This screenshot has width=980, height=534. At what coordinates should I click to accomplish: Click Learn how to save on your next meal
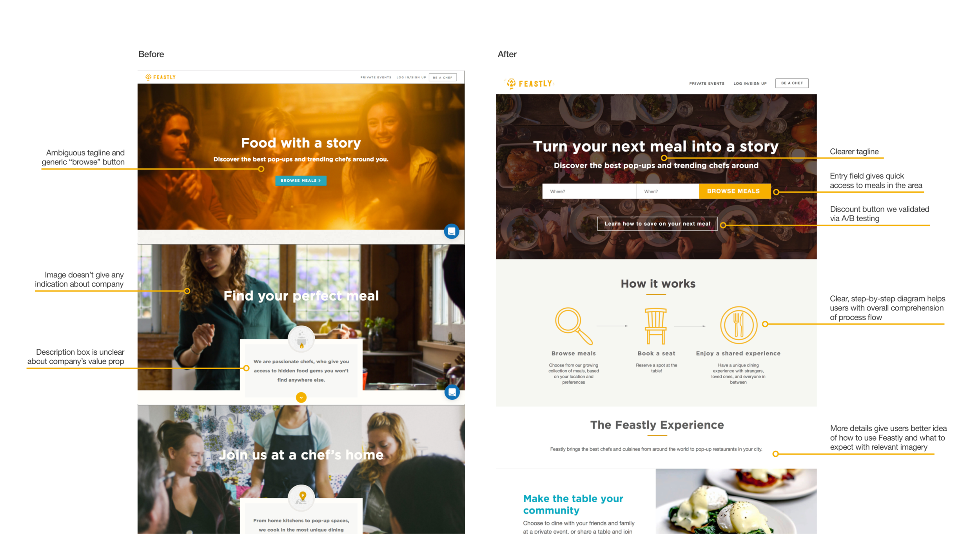(x=657, y=224)
